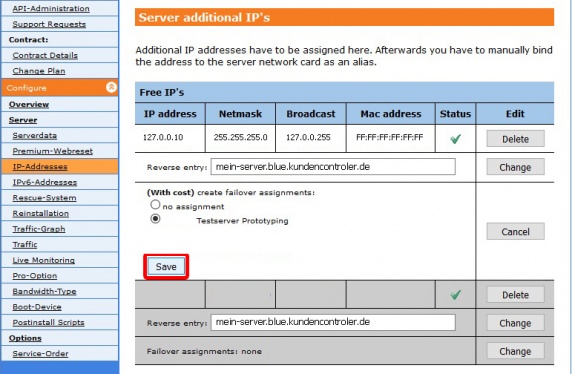
Task: Click the 'Broadcast' column header
Action: tap(311, 114)
